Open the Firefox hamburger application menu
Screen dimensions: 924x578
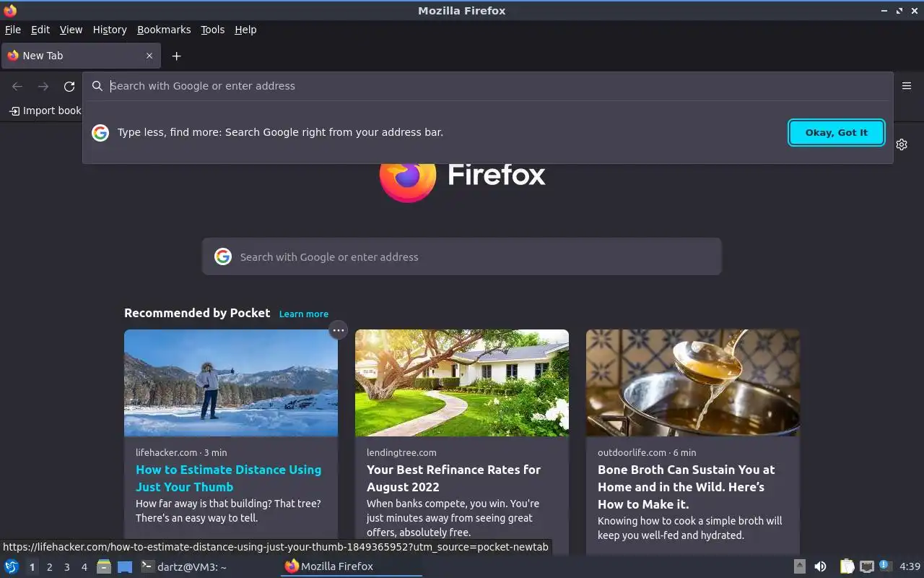coord(907,86)
